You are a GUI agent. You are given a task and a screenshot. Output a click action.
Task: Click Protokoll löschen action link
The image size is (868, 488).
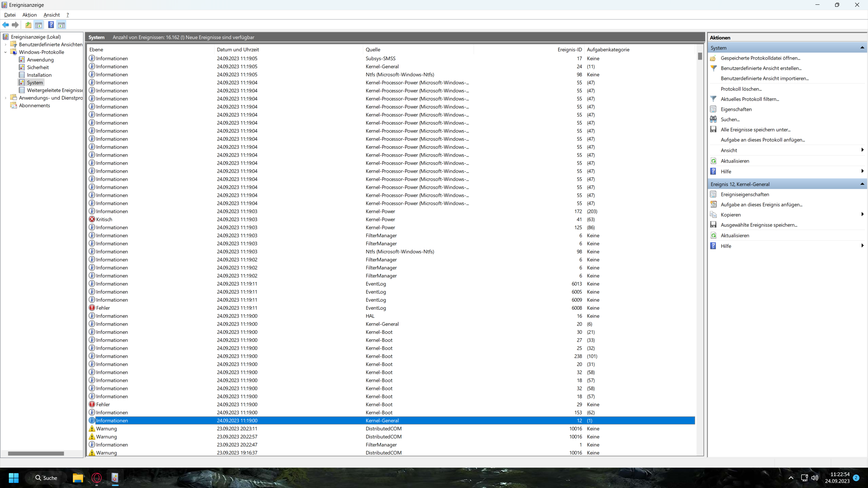(741, 89)
